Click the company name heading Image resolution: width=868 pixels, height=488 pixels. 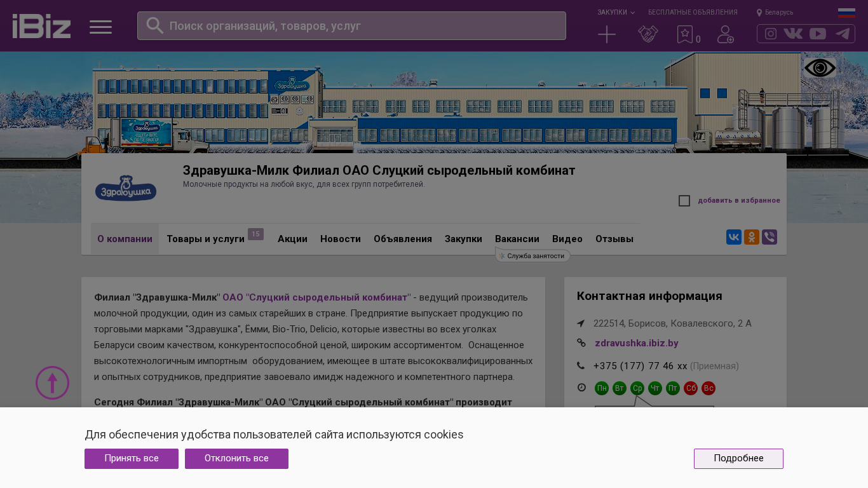[379, 170]
